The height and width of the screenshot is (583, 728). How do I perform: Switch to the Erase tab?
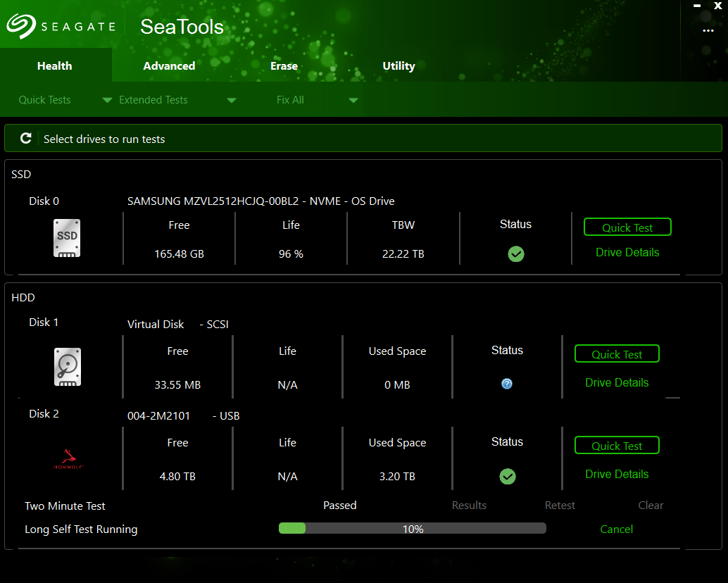tap(284, 66)
